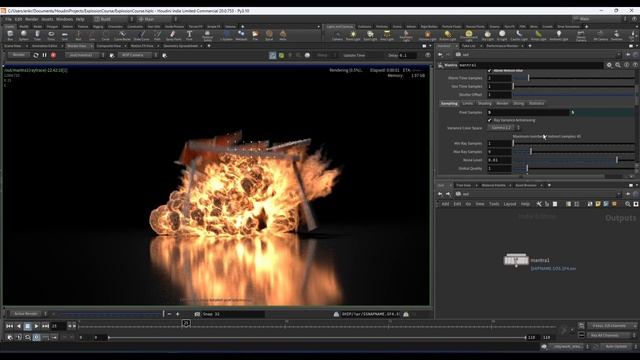Select the Spot Light shelf tool
Screen dimensions: 640x360
point(370,36)
